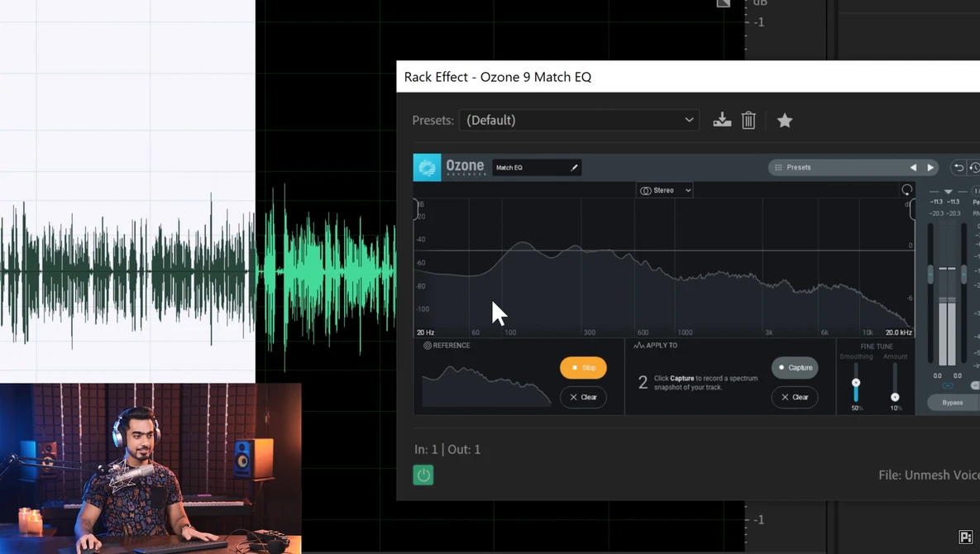Open the Stereo channel mode dropdown
Viewport: 980px width, 554px height.
point(664,190)
